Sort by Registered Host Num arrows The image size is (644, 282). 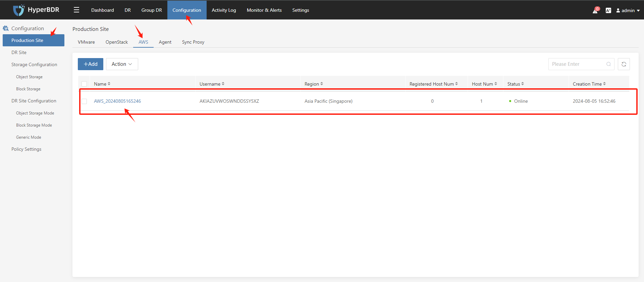coord(457,84)
